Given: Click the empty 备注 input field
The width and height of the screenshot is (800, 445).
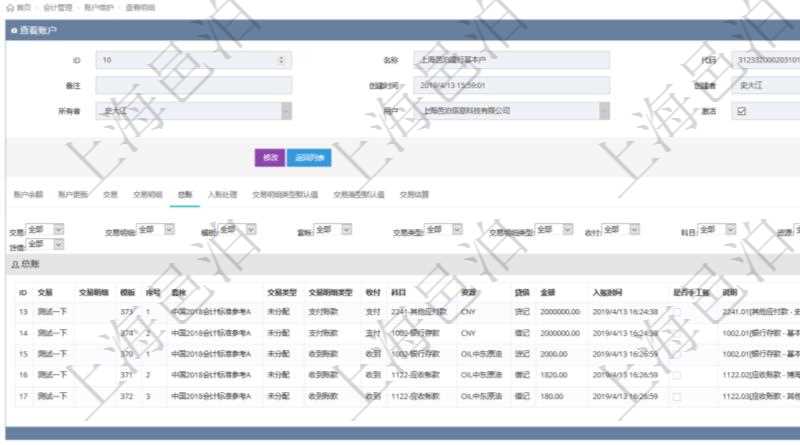Looking at the screenshot, I should click(x=194, y=85).
